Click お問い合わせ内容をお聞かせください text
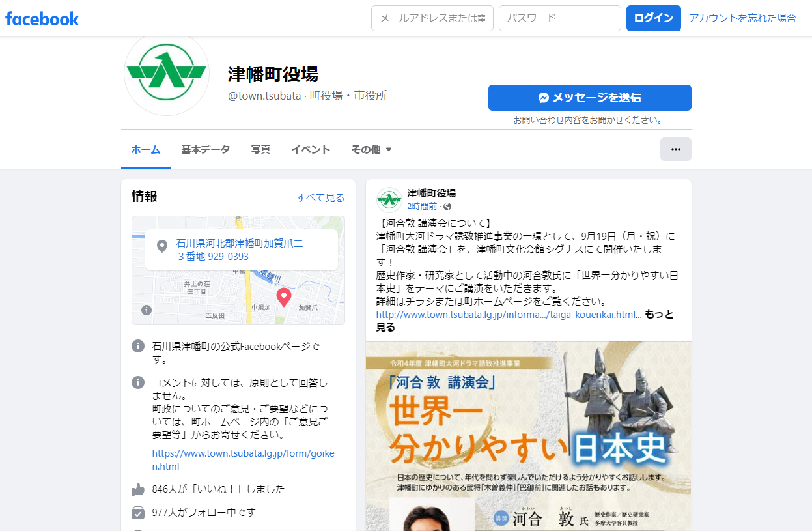The height and width of the screenshot is (531, 812). coord(589,120)
